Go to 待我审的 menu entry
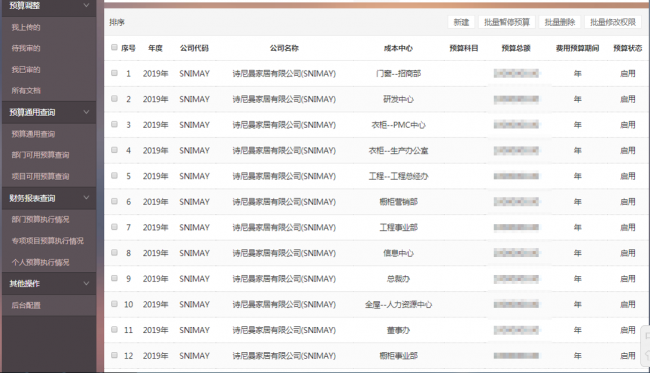Screen dimensions: 650x373 point(26,48)
